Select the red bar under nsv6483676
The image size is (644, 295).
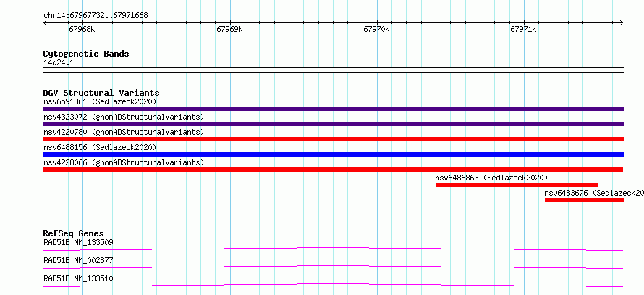pos(584,200)
